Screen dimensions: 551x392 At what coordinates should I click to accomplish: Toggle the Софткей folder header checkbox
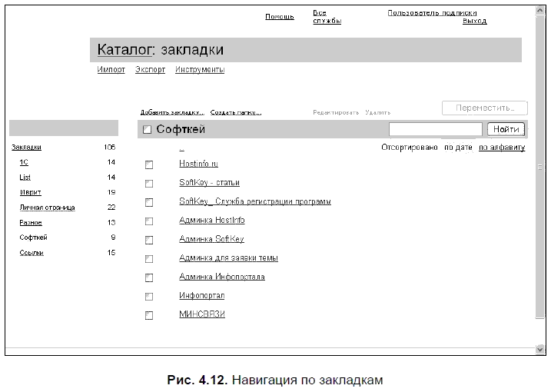148,130
